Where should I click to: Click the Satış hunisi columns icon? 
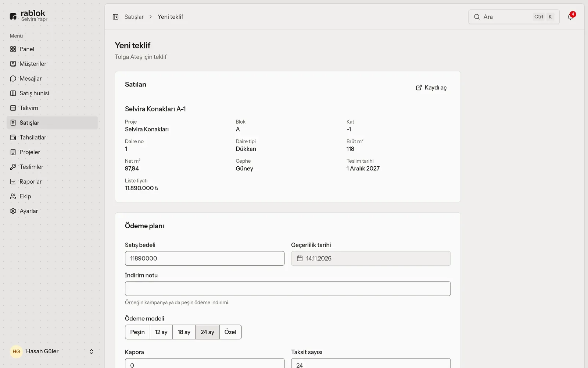click(x=13, y=93)
